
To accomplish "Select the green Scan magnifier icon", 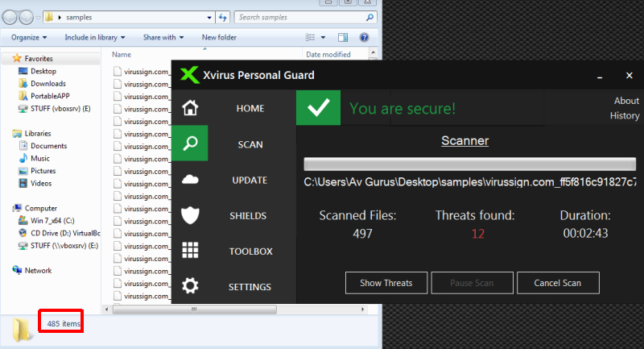I will pyautogui.click(x=190, y=143).
